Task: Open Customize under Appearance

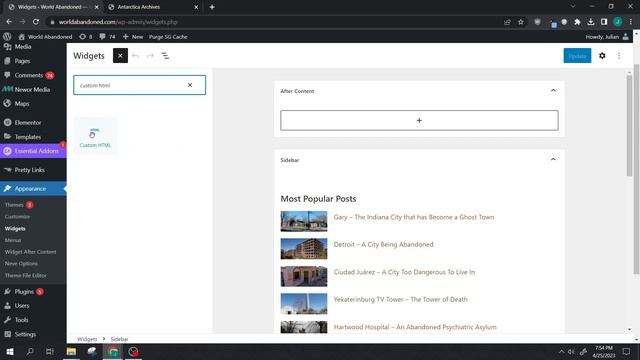Action: (x=18, y=217)
